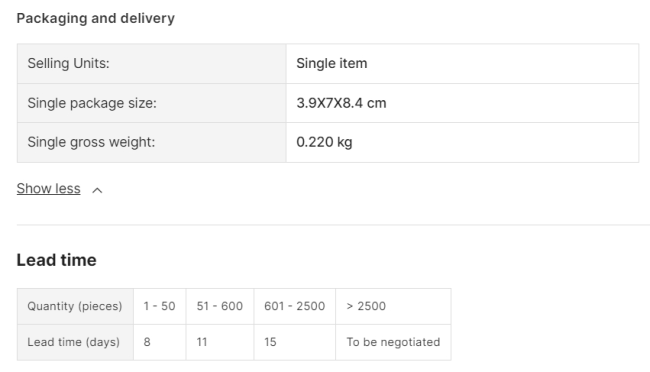The image size is (650, 372).
Task: Click the Single item value cell
Action: 462,63
